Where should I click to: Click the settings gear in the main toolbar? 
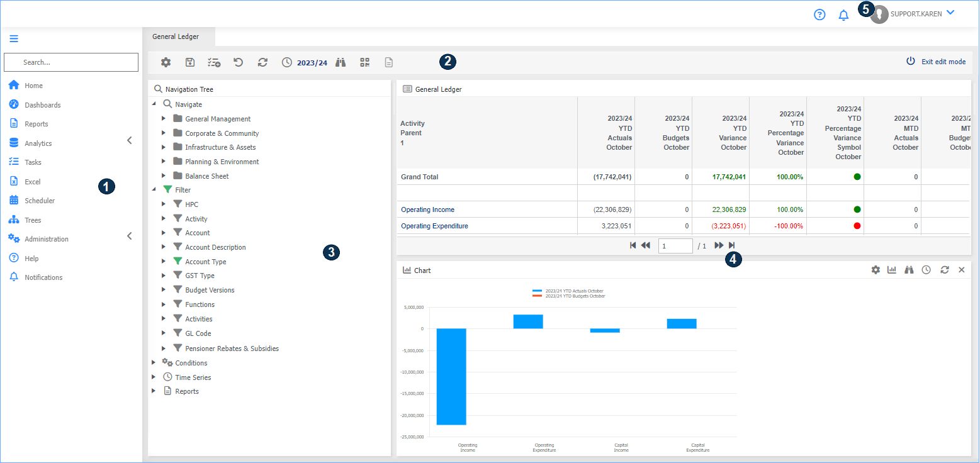point(166,62)
